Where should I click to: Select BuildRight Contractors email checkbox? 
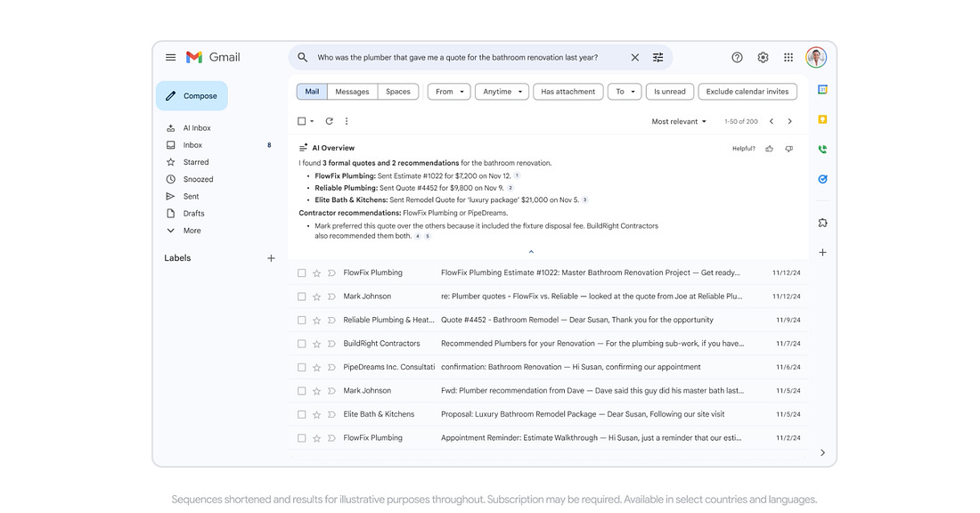pos(302,345)
